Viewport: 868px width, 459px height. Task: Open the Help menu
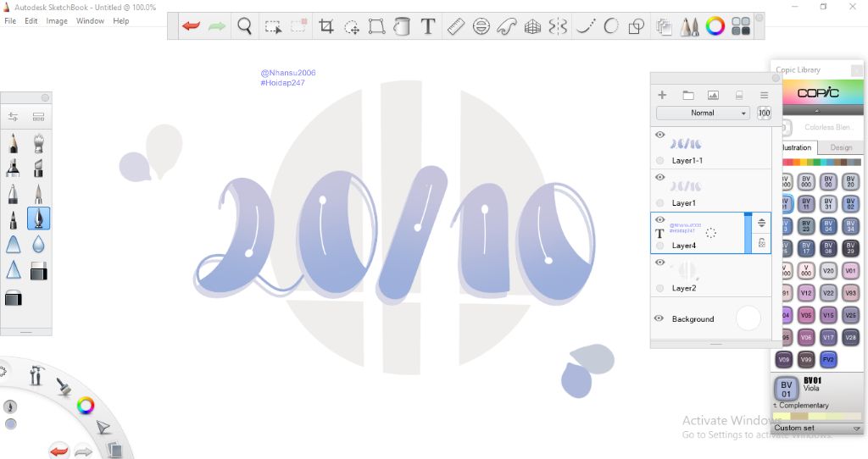[120, 21]
